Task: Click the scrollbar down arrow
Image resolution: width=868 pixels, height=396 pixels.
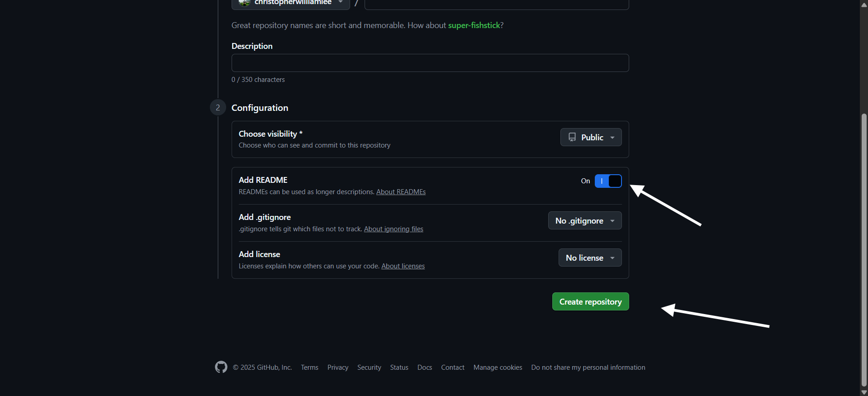Action: pyautogui.click(x=864, y=392)
